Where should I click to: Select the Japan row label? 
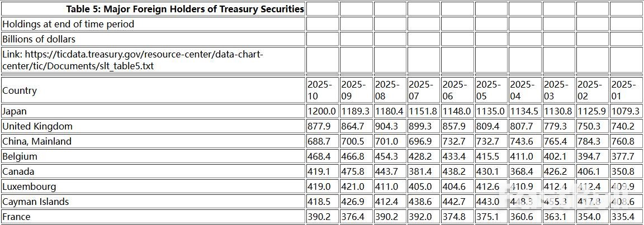(x=15, y=111)
